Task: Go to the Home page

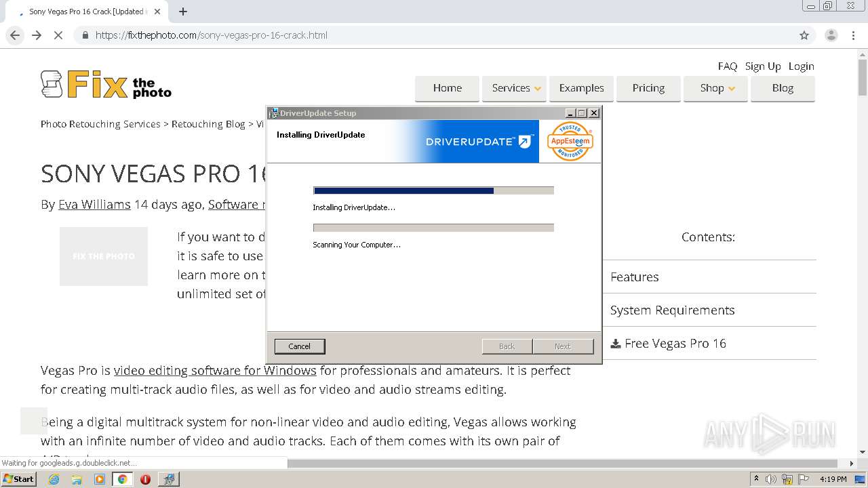Action: point(447,88)
